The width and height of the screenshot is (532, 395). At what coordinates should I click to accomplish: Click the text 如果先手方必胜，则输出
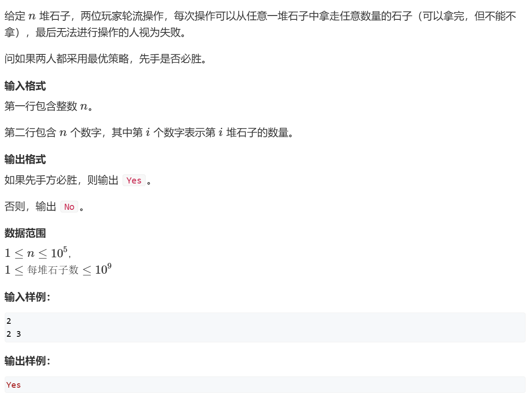click(61, 180)
